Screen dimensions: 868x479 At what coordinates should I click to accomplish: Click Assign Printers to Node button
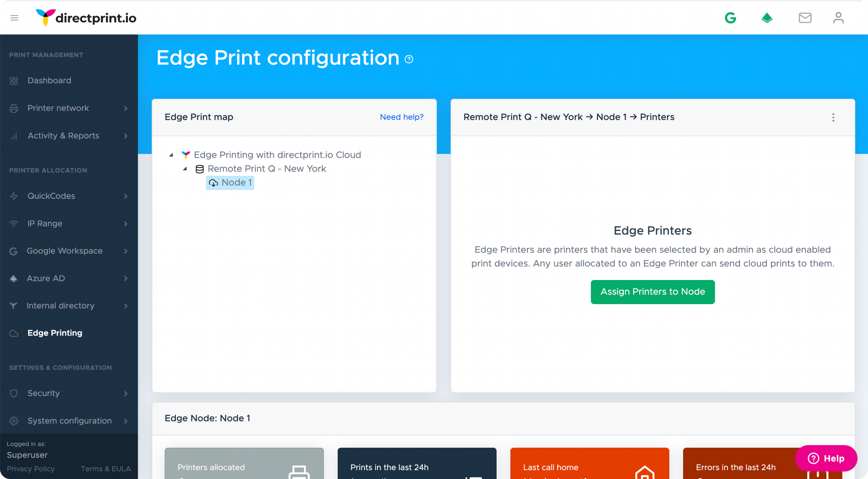(652, 292)
